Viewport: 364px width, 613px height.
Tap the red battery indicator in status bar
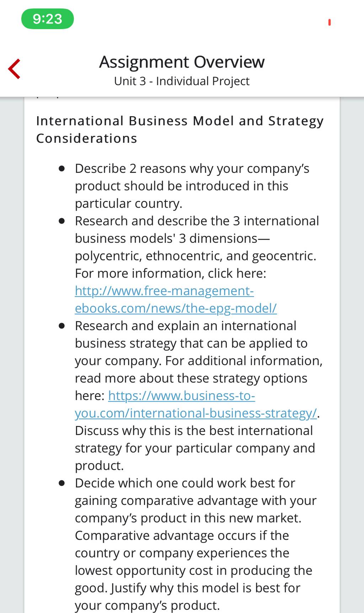330,22
